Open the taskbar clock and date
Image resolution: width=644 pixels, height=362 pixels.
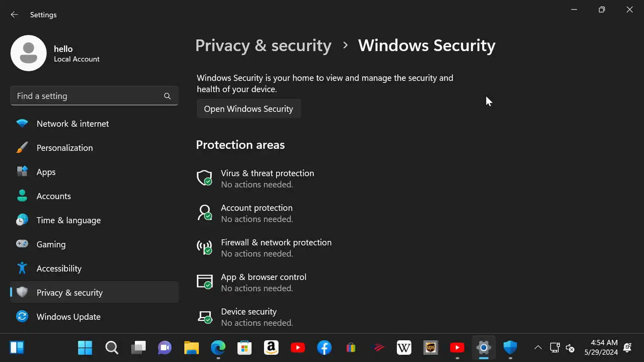[601, 348]
